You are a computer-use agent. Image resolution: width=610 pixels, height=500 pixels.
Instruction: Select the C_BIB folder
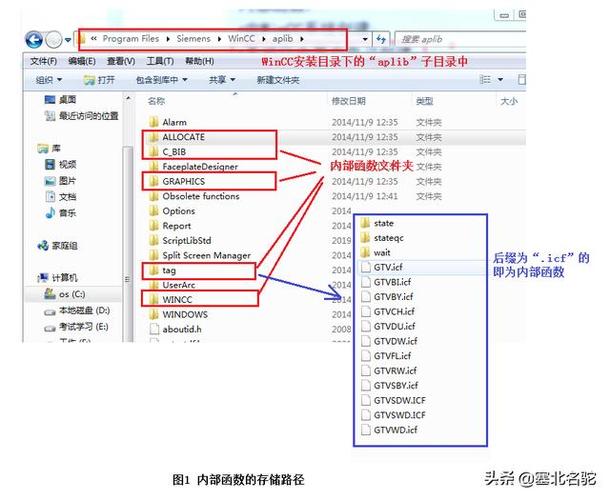[x=168, y=152]
